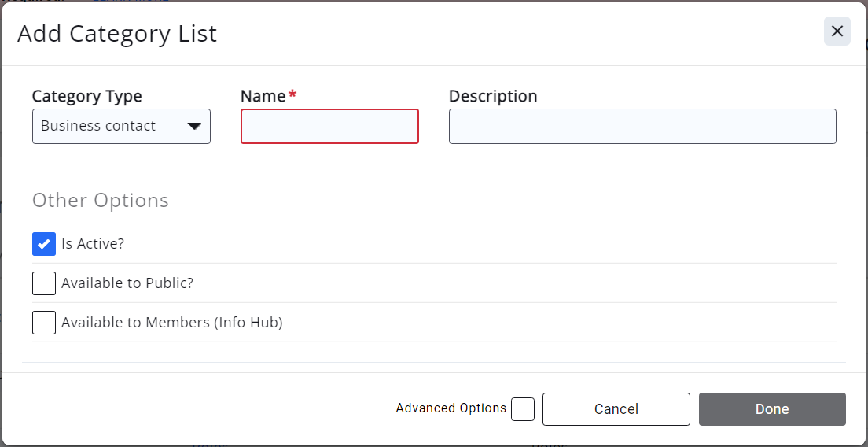Click the Name field label

[x=263, y=96]
